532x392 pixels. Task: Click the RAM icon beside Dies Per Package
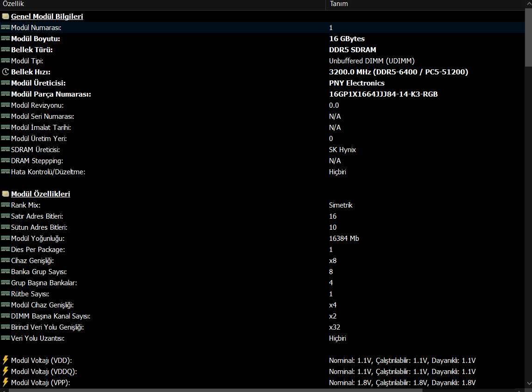coord(6,249)
